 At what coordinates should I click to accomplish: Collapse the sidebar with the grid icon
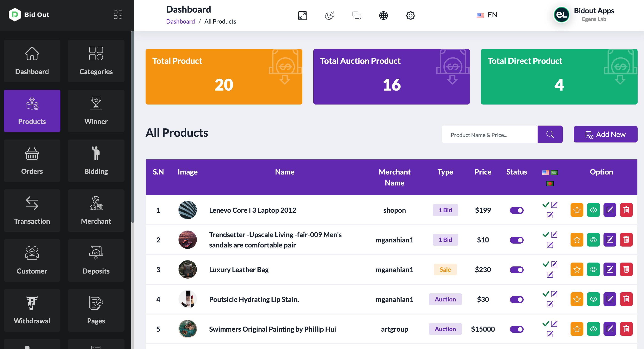click(x=118, y=14)
